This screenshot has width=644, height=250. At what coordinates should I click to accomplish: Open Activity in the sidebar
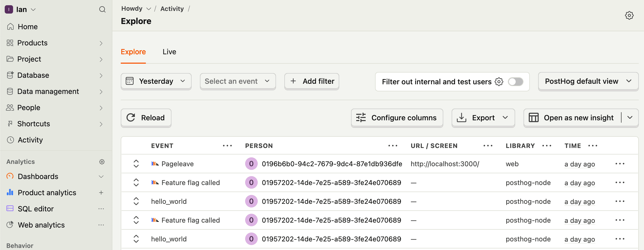30,140
